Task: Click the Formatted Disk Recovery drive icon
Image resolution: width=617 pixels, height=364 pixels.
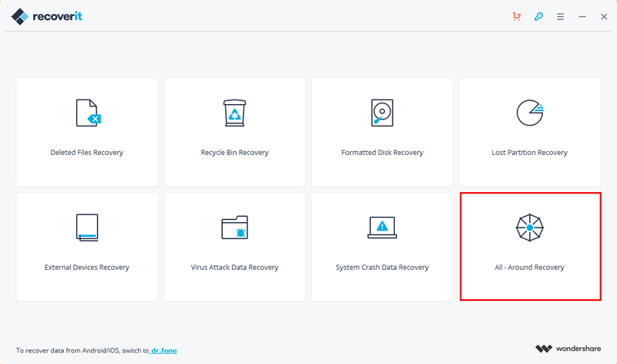Action: [382, 113]
